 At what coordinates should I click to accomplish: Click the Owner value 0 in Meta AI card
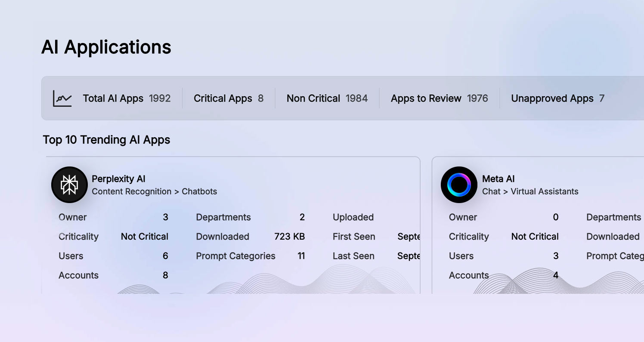[556, 217]
